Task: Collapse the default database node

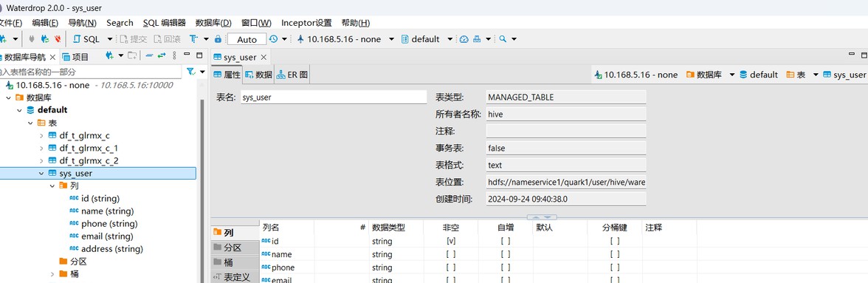Action: (19, 110)
